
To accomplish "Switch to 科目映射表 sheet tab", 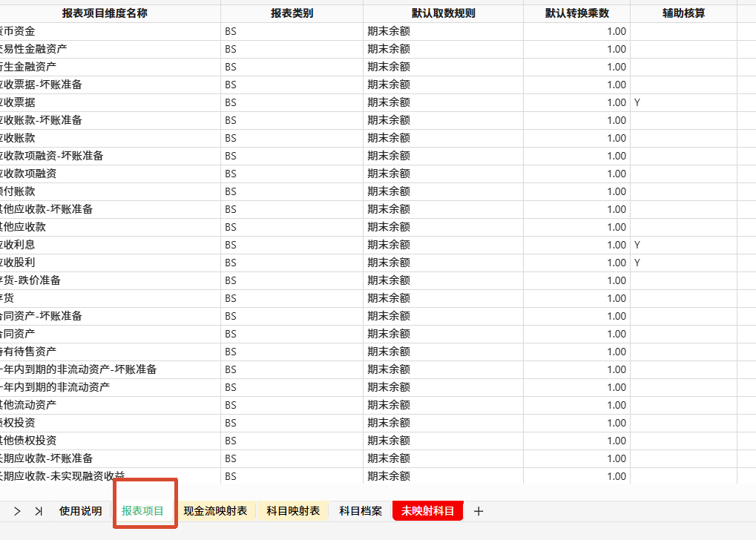I will 293,511.
